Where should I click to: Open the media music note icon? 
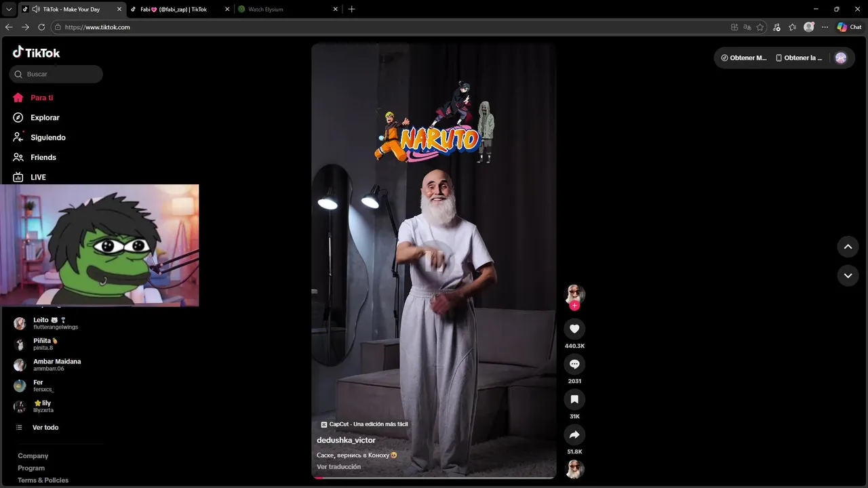[x=776, y=27]
